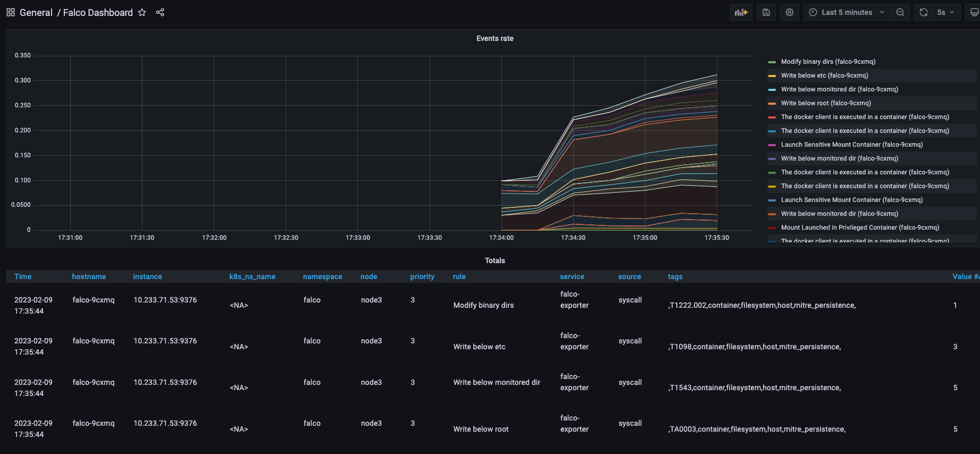Viewport: 980px width, 454px height.
Task: Change color swatch of Modify binary dirs series
Action: (x=772, y=62)
